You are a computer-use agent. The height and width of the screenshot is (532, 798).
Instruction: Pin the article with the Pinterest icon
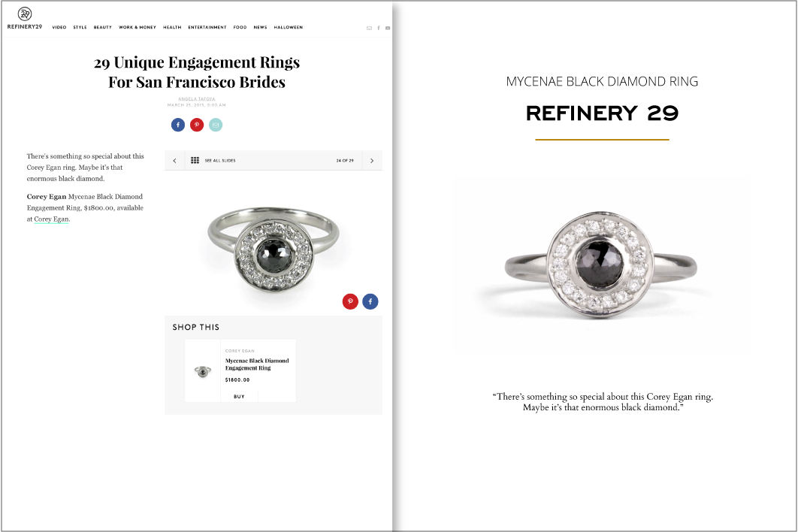197,125
